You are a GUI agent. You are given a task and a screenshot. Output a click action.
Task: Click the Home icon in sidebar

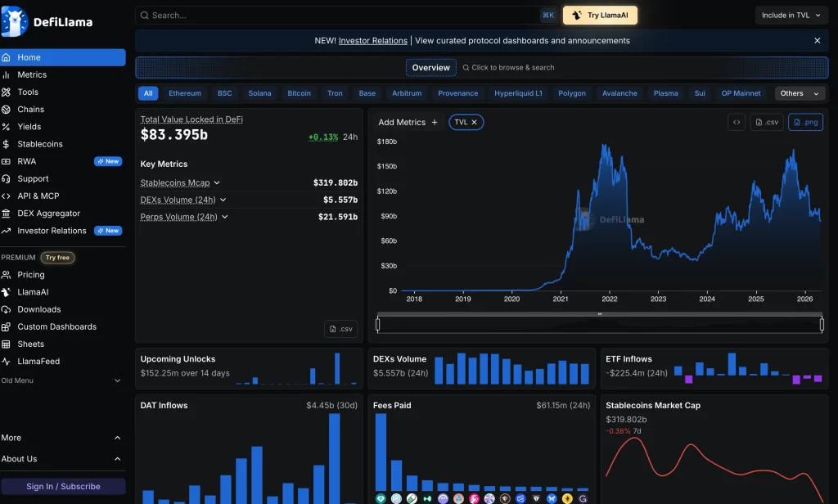[x=6, y=57]
